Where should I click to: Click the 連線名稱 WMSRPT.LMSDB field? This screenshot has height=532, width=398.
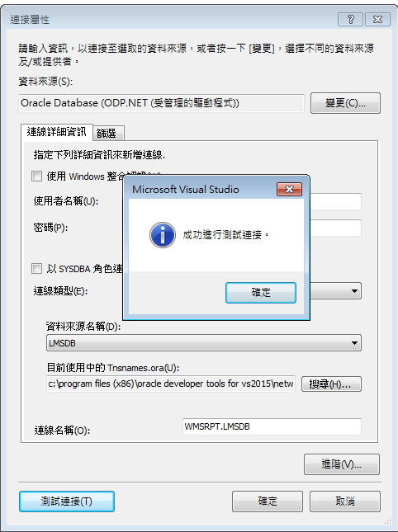click(x=272, y=426)
